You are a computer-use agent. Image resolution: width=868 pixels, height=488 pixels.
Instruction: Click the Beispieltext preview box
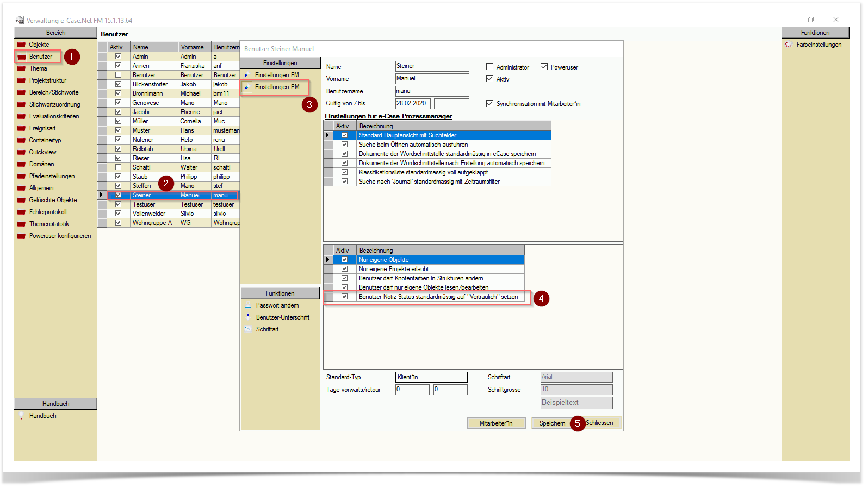pyautogui.click(x=576, y=403)
